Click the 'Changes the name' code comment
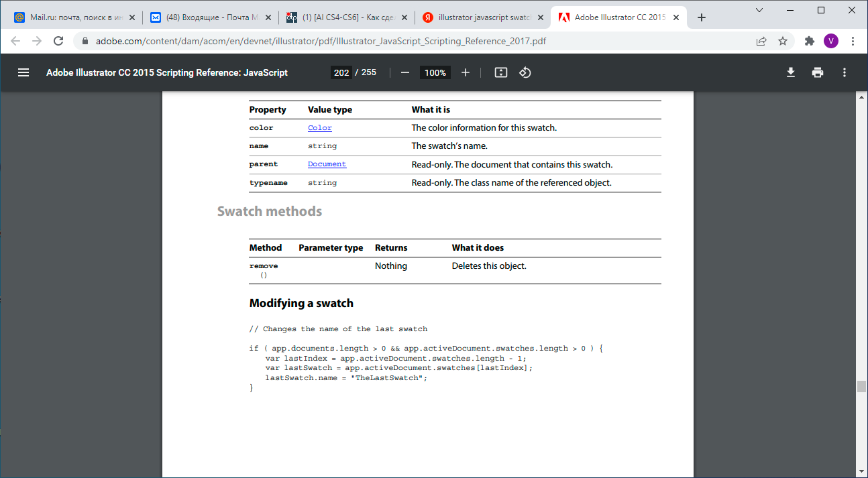Image resolution: width=868 pixels, height=478 pixels. point(338,328)
